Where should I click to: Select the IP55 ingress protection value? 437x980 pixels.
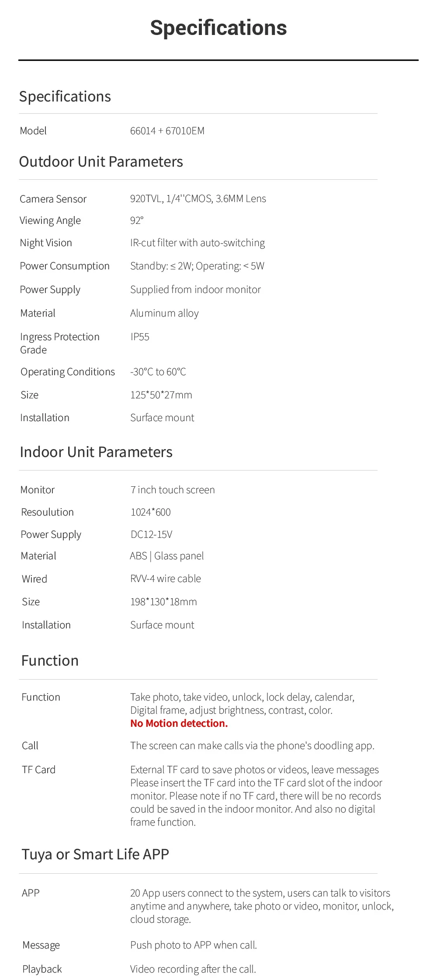tap(140, 337)
